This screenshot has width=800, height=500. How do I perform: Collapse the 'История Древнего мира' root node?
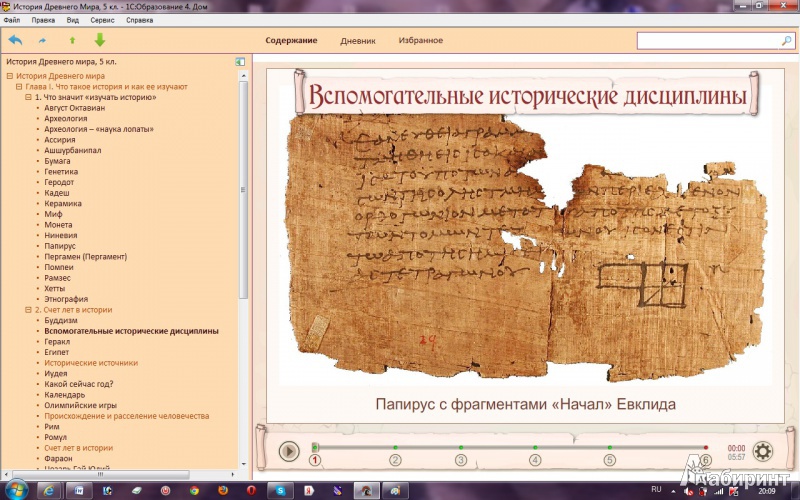pyautogui.click(x=9, y=76)
